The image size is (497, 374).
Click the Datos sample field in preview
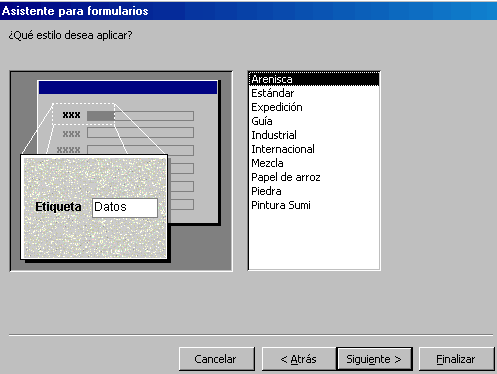click(x=125, y=208)
